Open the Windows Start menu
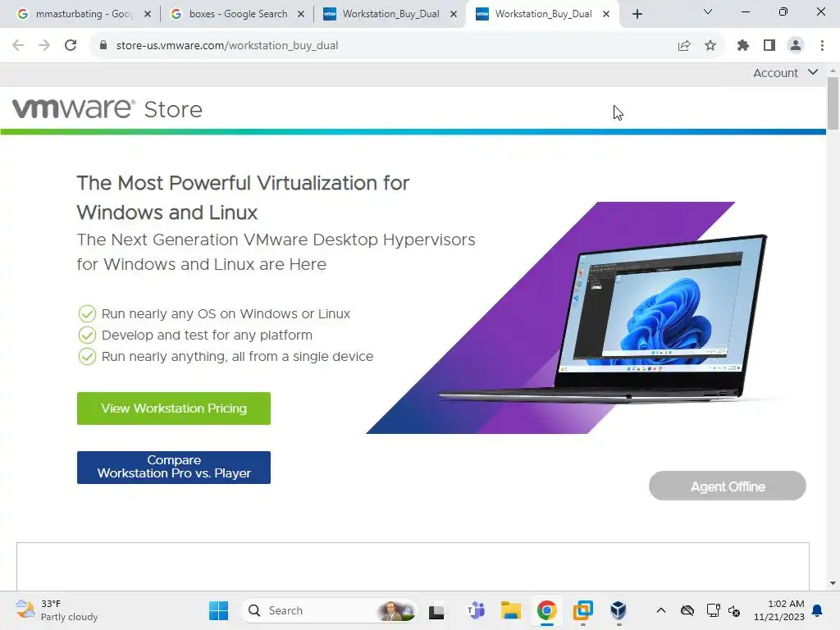 [218, 610]
